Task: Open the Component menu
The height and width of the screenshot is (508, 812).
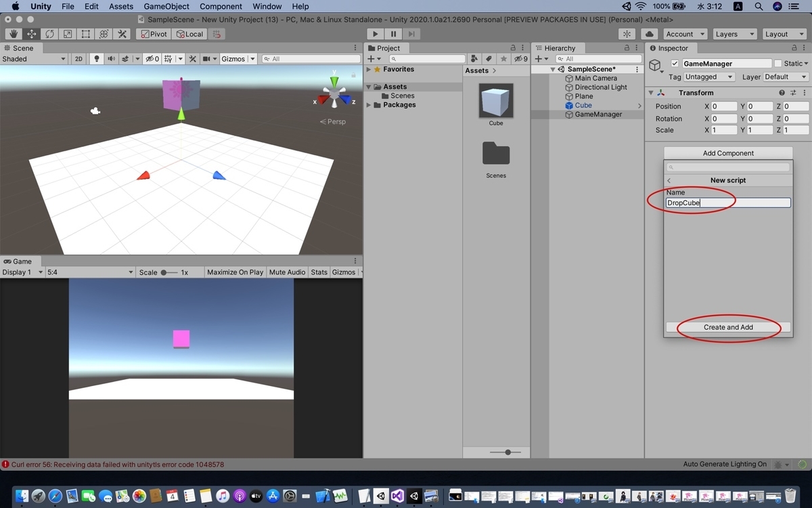Action: pos(221,6)
